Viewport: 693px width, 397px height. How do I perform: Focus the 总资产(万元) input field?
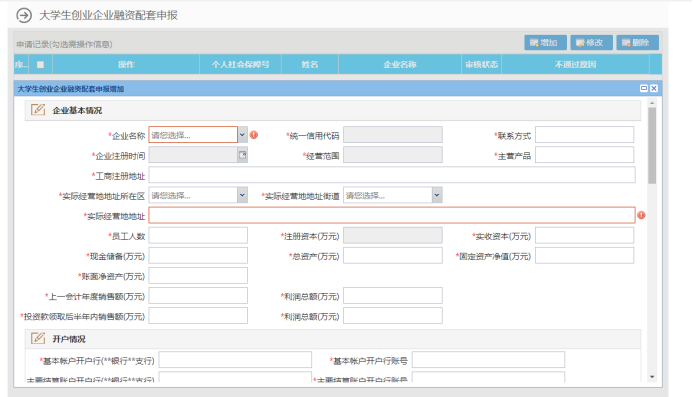(393, 256)
